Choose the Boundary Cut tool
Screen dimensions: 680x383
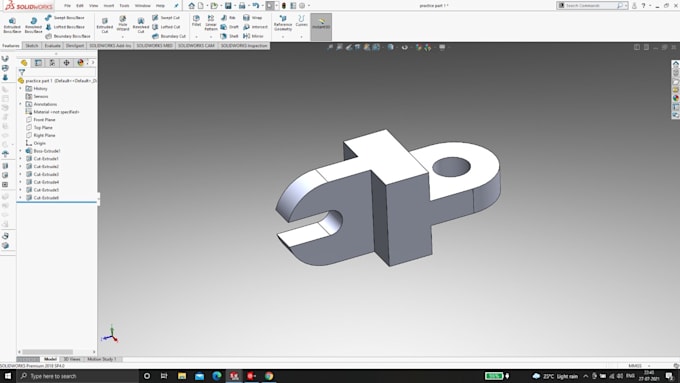(x=169, y=36)
